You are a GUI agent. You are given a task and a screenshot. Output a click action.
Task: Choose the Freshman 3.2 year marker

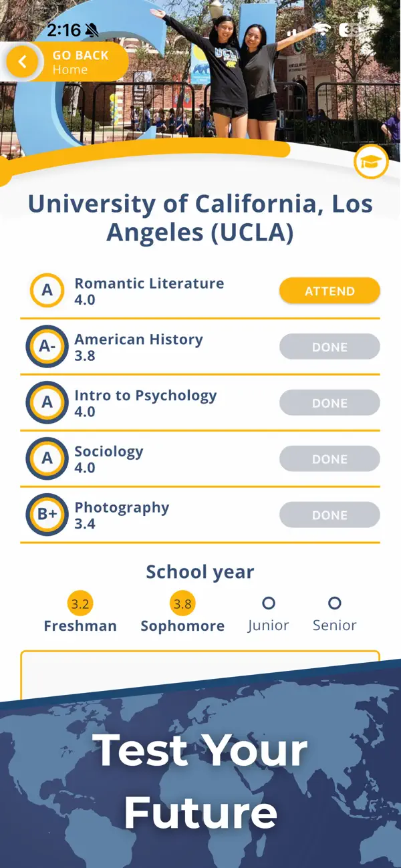80,604
